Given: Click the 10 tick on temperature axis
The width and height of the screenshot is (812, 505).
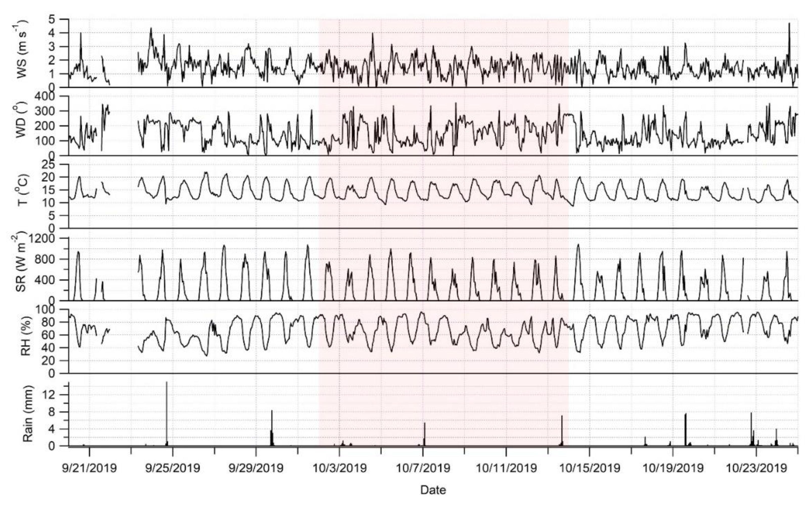Looking at the screenshot, I should pos(49,203).
